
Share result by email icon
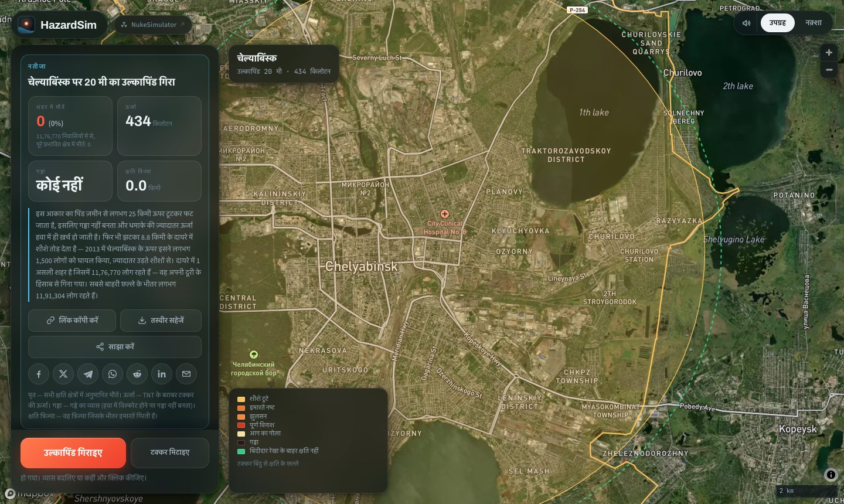pos(186,374)
